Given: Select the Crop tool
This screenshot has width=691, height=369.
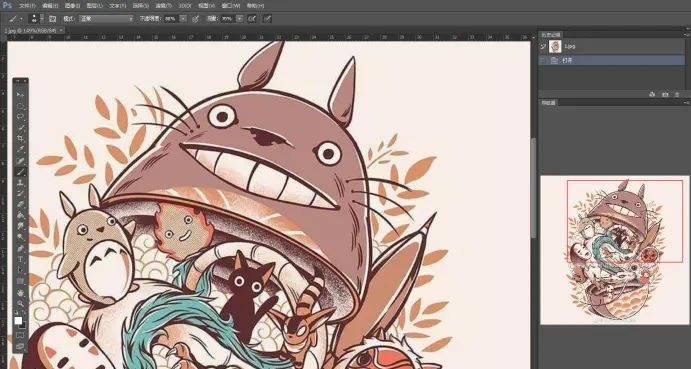Looking at the screenshot, I should (x=20, y=138).
